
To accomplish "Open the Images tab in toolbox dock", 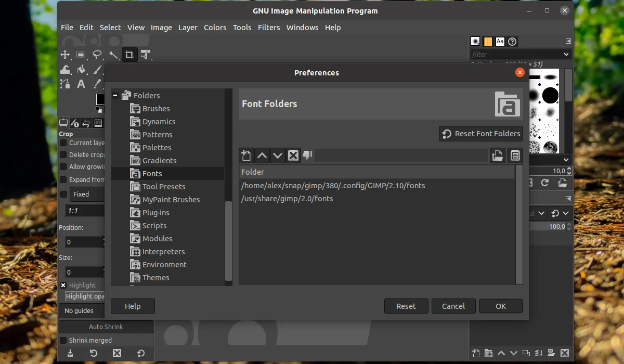I will click(x=98, y=123).
